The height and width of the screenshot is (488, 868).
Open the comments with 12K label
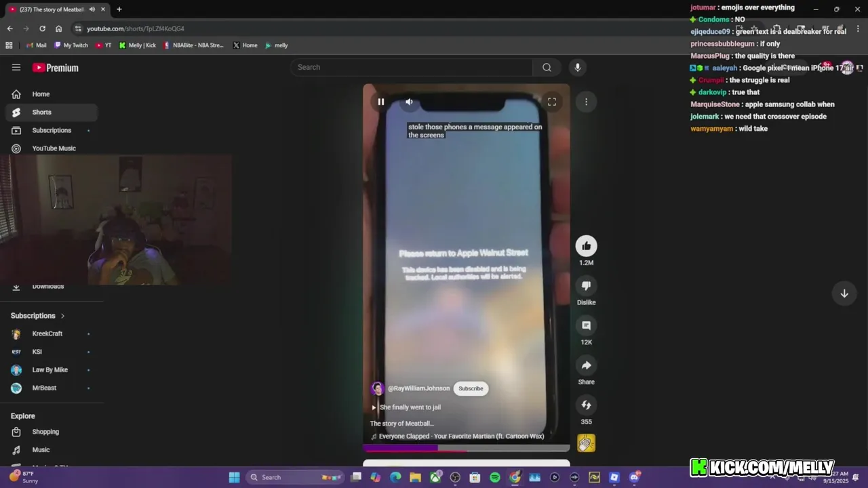586,325
